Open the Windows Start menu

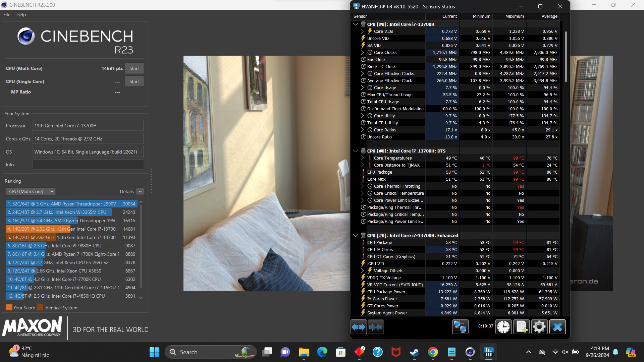[154, 352]
